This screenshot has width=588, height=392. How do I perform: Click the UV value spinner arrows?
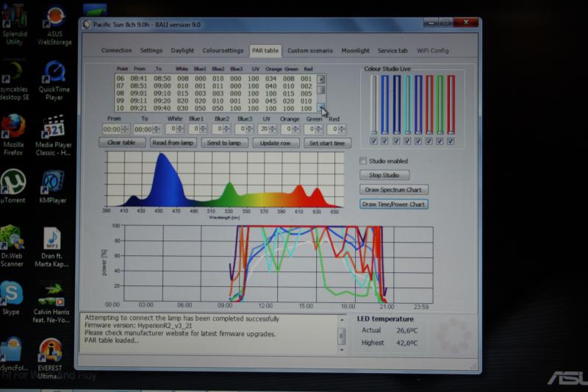coord(274,129)
